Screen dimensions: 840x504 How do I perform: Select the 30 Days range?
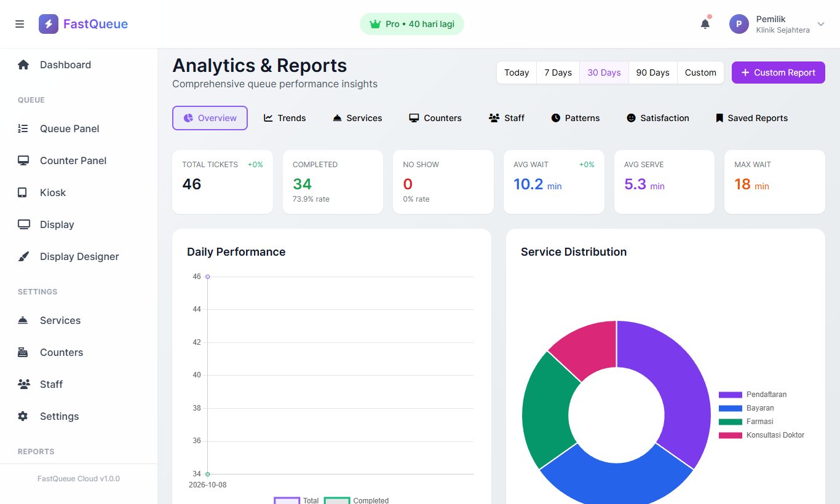pyautogui.click(x=604, y=73)
